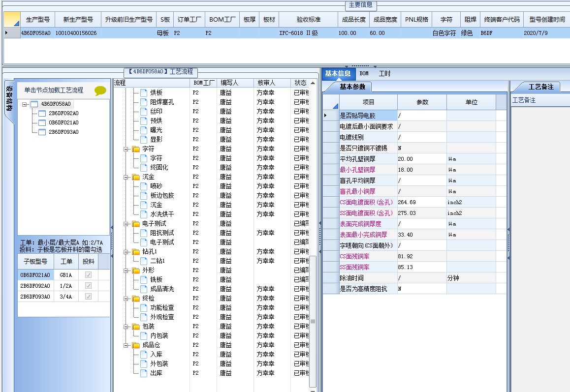This screenshot has height=392, width=570.
Task: Open the 工时 tab
Action: (384, 74)
